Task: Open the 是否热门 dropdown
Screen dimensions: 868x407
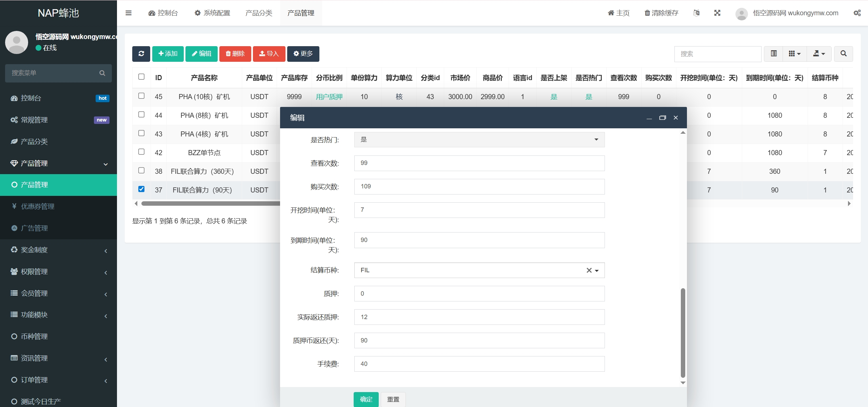Action: coord(479,140)
